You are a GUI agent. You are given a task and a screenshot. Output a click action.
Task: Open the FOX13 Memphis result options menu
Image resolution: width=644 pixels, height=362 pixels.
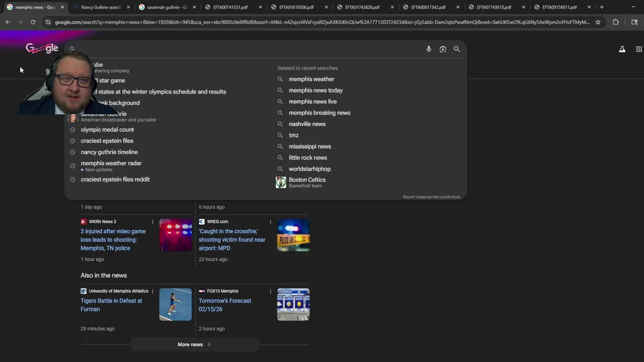point(270,291)
